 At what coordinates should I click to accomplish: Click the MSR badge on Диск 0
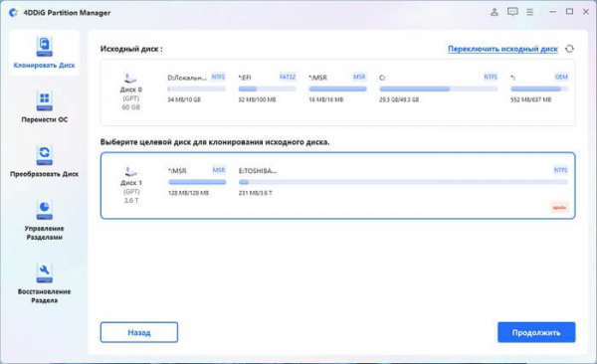(x=359, y=77)
